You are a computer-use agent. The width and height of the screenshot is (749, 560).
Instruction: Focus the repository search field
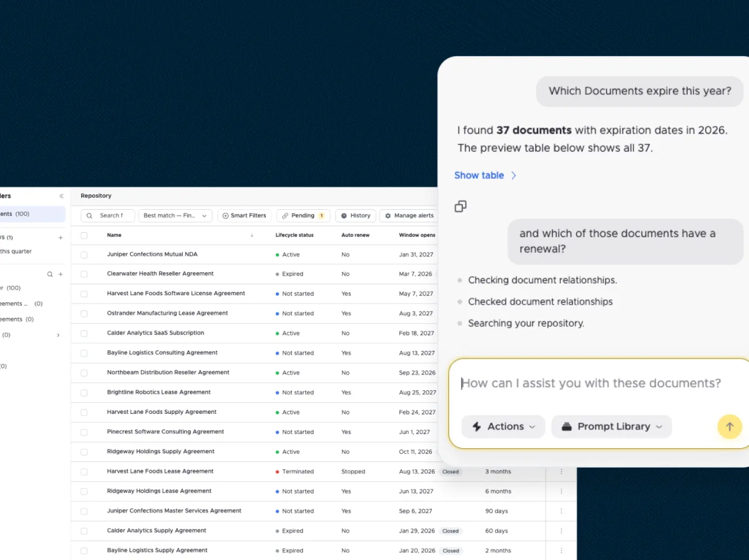pos(107,215)
